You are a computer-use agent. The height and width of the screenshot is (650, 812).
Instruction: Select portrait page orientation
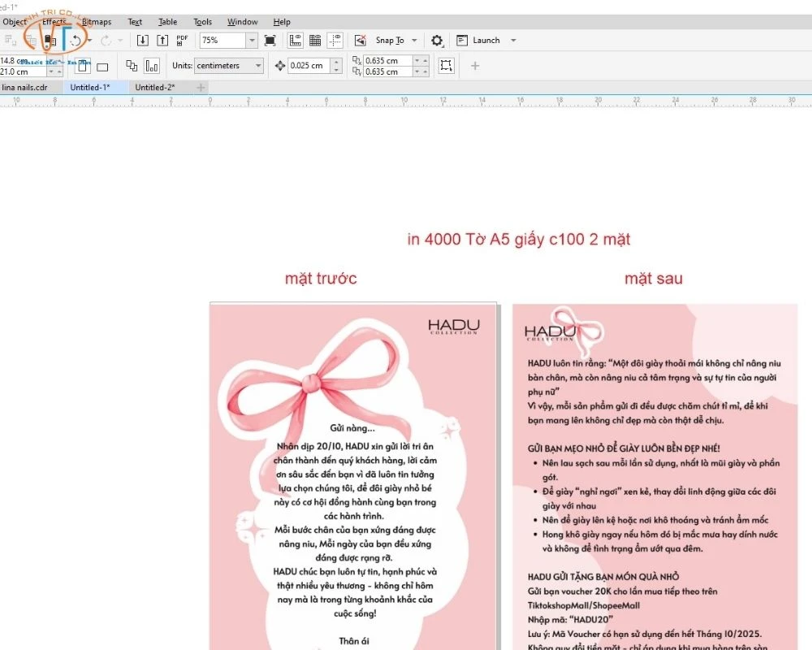coord(83,66)
